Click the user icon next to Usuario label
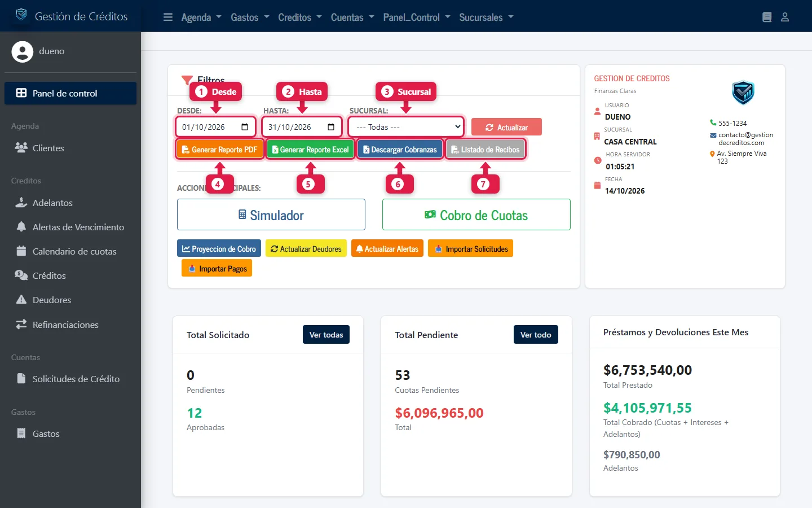 coord(597,111)
